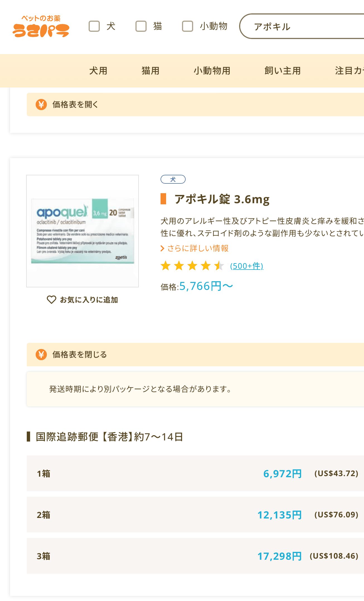364x601 pixels.
Task: Click the 犬 category tag badge
Action: pos(173,179)
